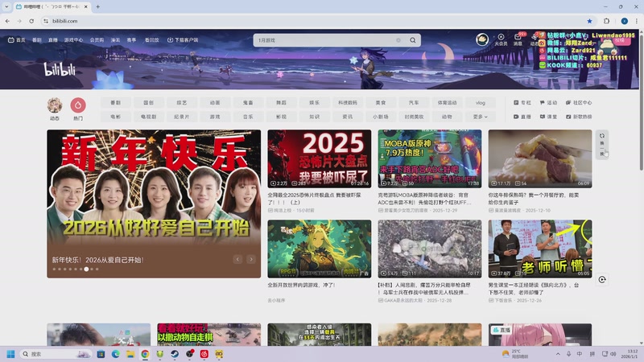Open the 大会员 membership icon
This screenshot has height=362, width=644.
point(501,39)
